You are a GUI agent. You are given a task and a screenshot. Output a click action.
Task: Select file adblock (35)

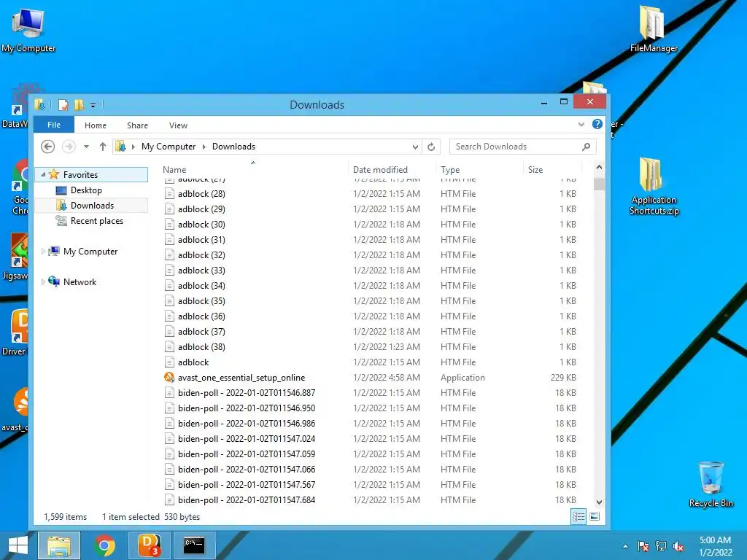[201, 301]
